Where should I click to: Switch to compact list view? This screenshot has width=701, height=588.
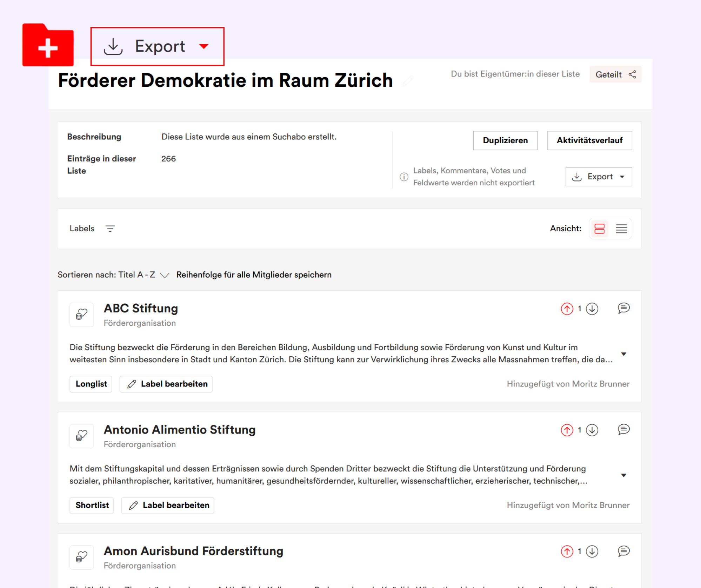(x=621, y=229)
